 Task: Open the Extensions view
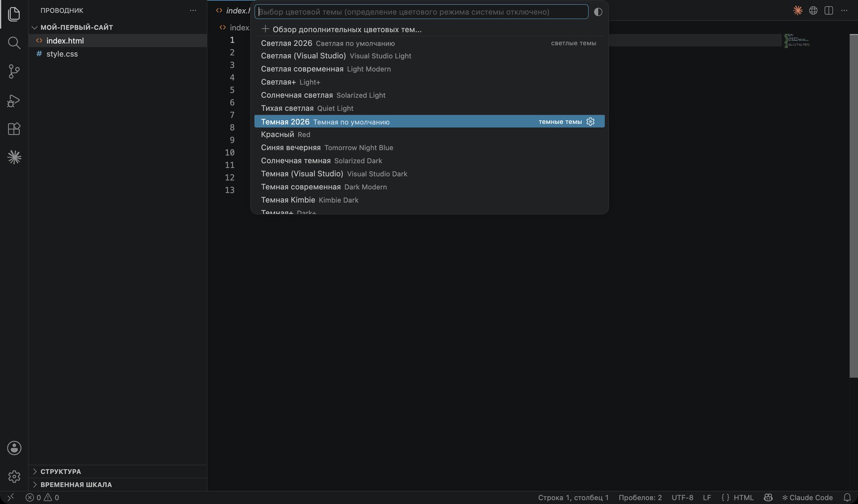[x=14, y=129]
